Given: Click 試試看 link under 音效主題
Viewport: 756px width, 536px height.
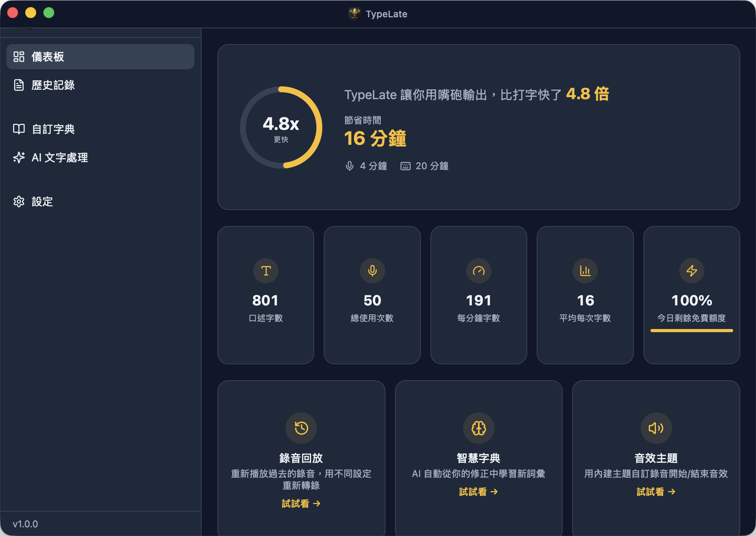Looking at the screenshot, I should point(656,492).
